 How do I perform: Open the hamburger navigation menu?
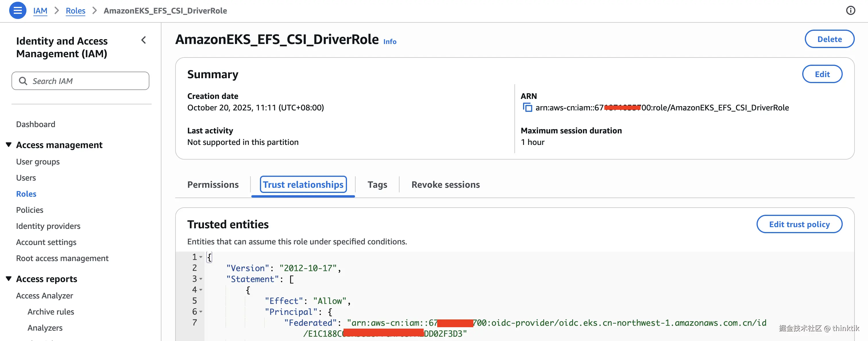(18, 11)
